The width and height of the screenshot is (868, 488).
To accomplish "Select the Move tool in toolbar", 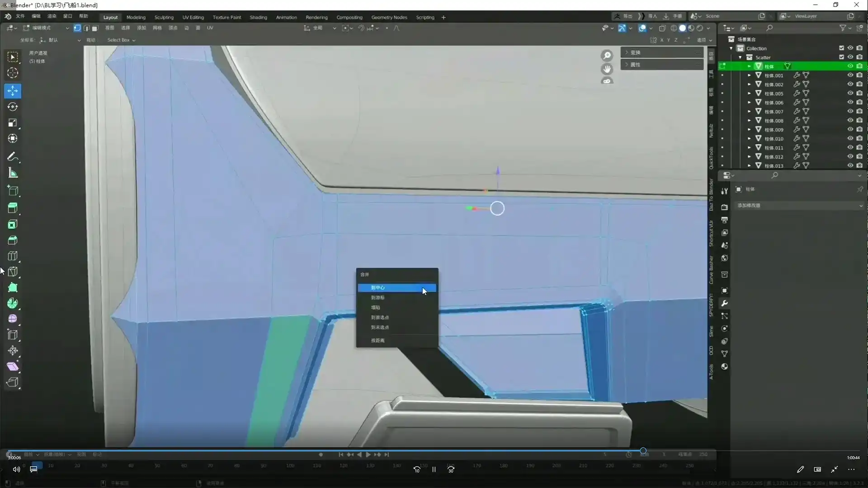I will [x=13, y=91].
